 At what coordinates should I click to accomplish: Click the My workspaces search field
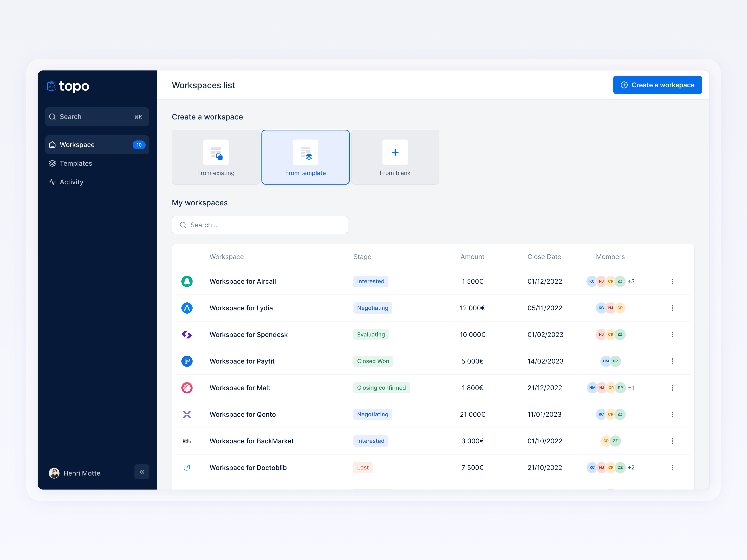tap(260, 225)
